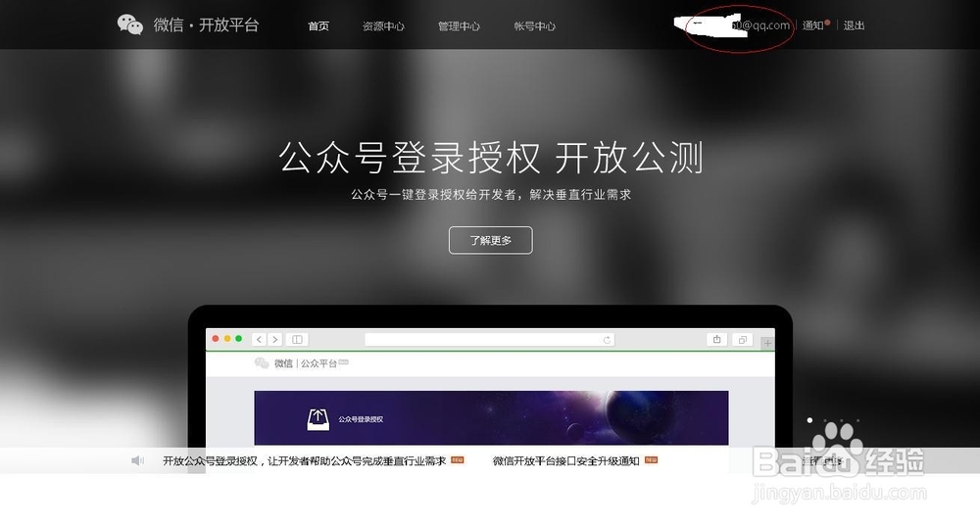Viewport: 980px width, 526px height.
Task: Click the mockup browser tabs overview icon
Action: click(x=742, y=339)
